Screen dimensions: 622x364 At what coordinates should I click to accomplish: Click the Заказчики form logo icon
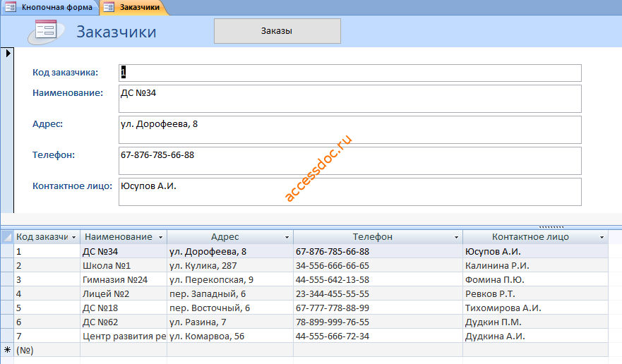(46, 31)
